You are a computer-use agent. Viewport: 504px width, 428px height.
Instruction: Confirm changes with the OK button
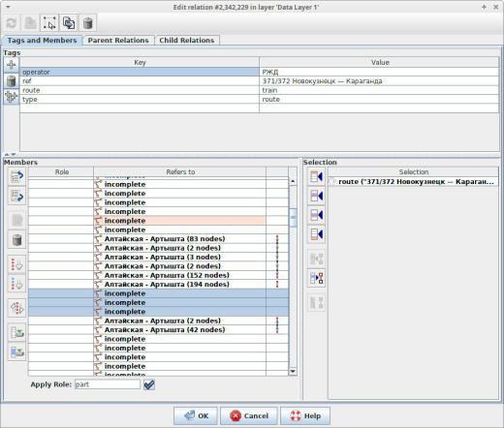196,415
